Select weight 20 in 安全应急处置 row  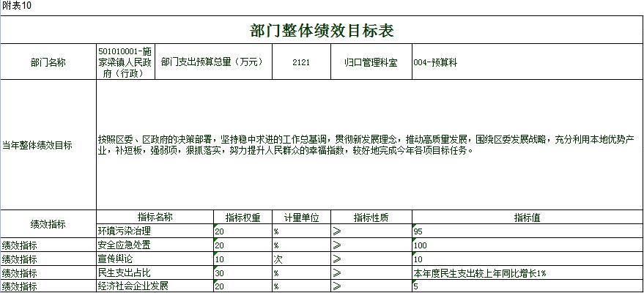click(x=243, y=245)
